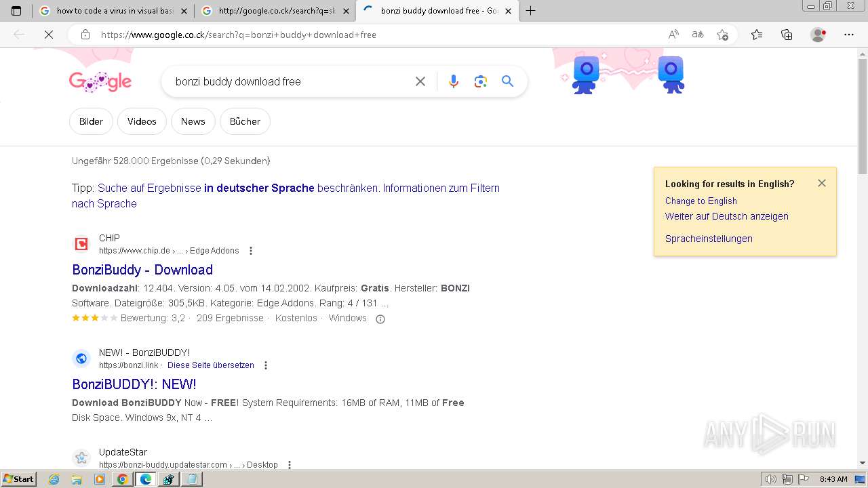This screenshot has width=868, height=488.
Task: Search by image with camera icon
Action: tap(481, 81)
